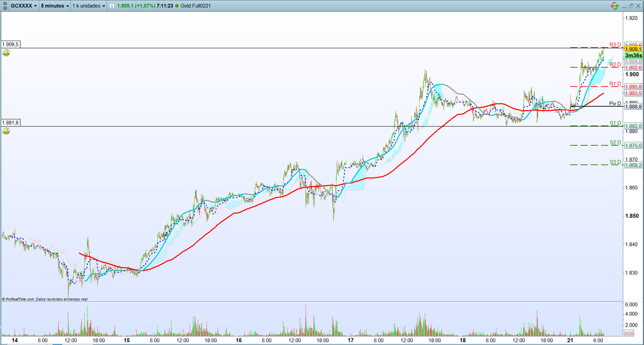
Task: Open the 1 k unidades dropdown
Action: coord(89,6)
